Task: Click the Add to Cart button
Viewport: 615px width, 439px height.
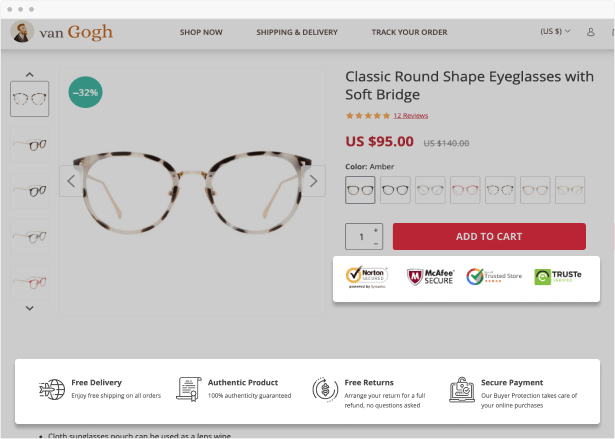Action: (x=489, y=237)
